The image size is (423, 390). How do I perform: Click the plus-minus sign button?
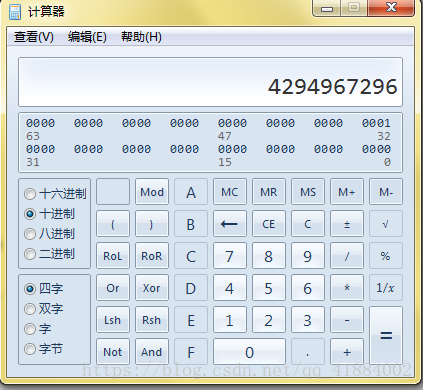point(347,224)
